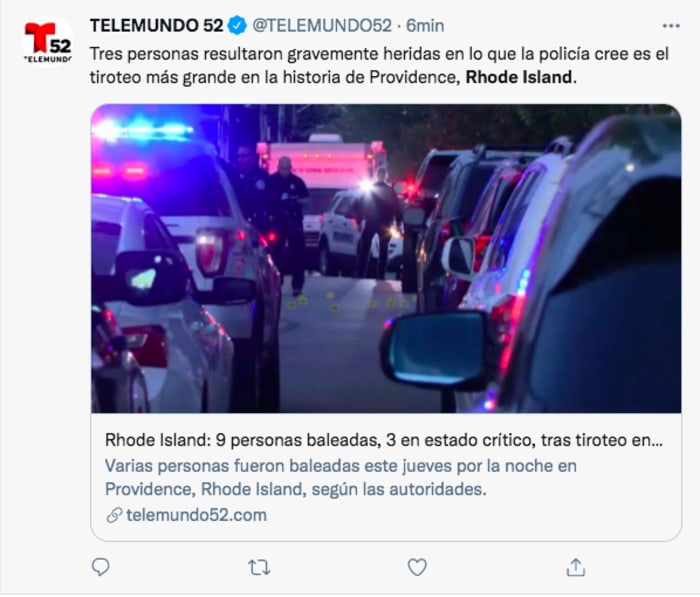Retweet using the arrows icon
Viewport: 700px width, 597px height.
coord(259,568)
